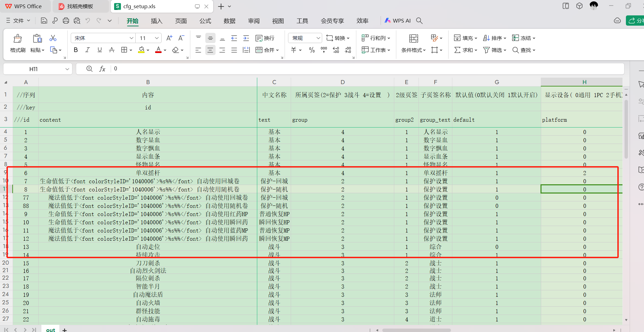Viewport: 644px width, 332px height.
Task: Apply strikethrough formatting icon
Action: tap(112, 50)
